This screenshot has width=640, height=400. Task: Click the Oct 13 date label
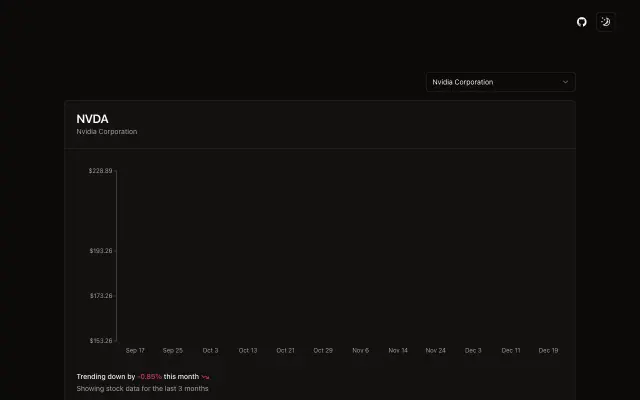[x=248, y=350]
